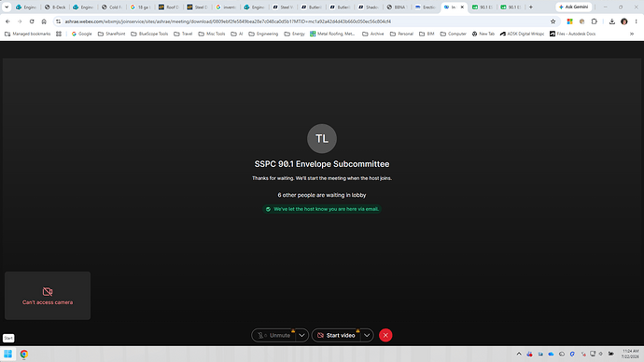This screenshot has height=362, width=644.
Task: Open the Extensions puzzle icon
Action: click(595, 21)
